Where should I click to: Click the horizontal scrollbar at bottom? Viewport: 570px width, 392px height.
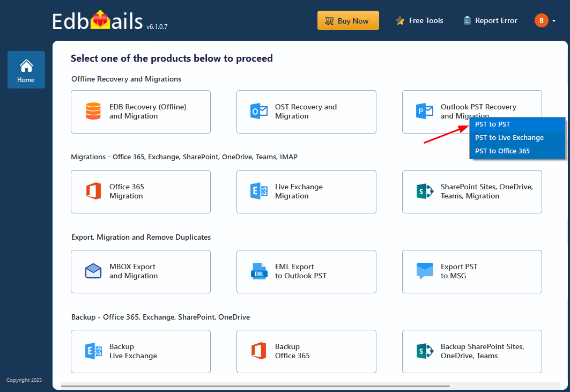pyautogui.click(x=255, y=386)
